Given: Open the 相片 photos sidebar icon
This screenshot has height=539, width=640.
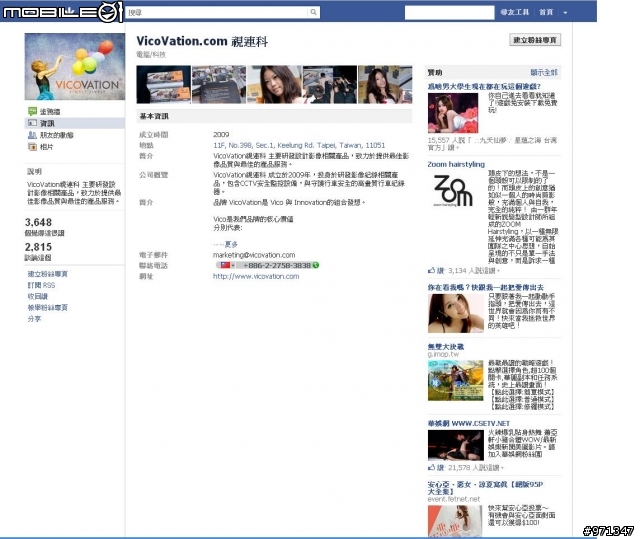Looking at the screenshot, I should point(32,147).
